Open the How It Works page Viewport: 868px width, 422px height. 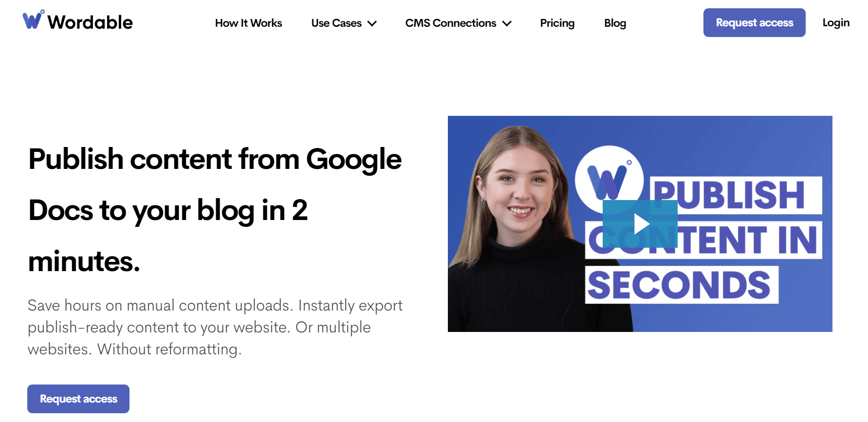pyautogui.click(x=248, y=23)
